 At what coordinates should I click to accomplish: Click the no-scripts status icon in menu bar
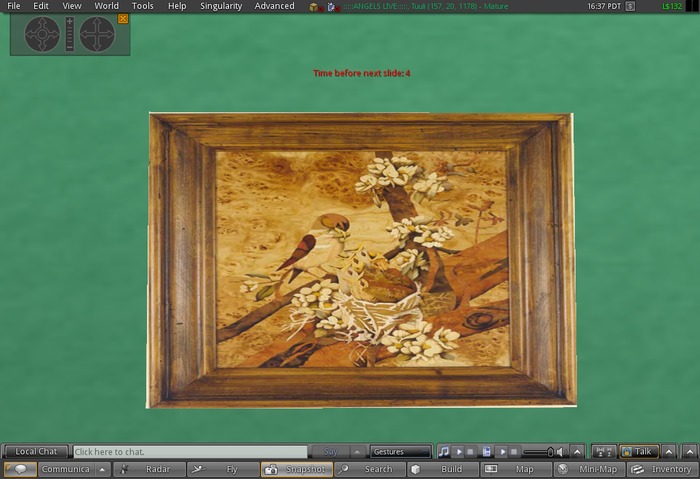(x=333, y=7)
